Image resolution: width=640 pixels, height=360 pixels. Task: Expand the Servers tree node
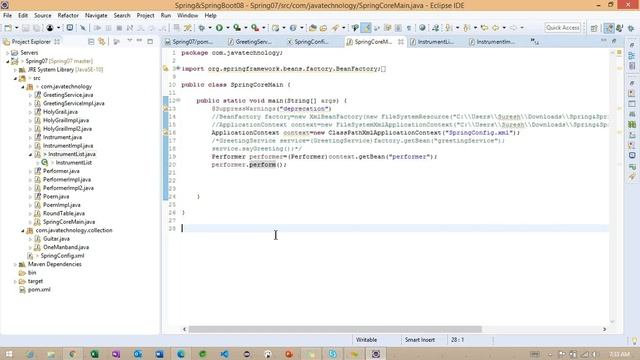click(7, 53)
